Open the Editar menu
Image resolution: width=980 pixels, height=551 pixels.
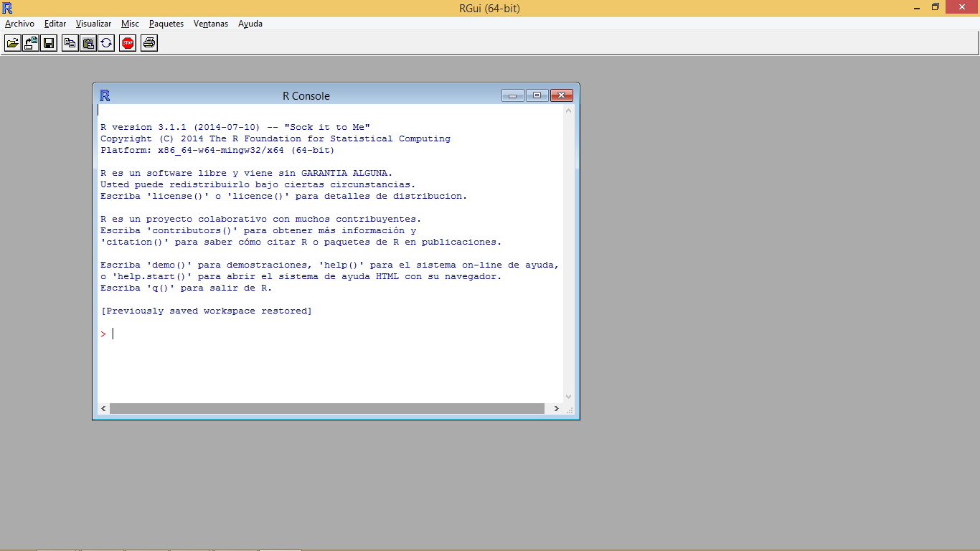coord(55,24)
